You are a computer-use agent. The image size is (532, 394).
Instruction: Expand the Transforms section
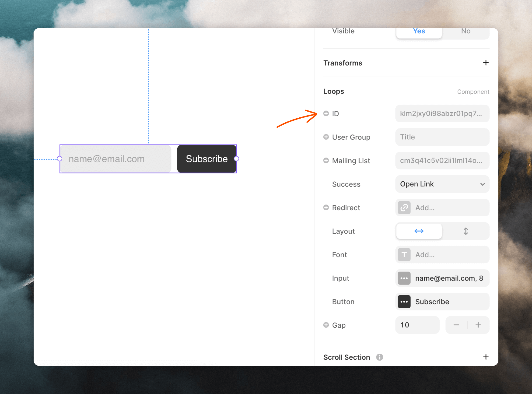(486, 63)
